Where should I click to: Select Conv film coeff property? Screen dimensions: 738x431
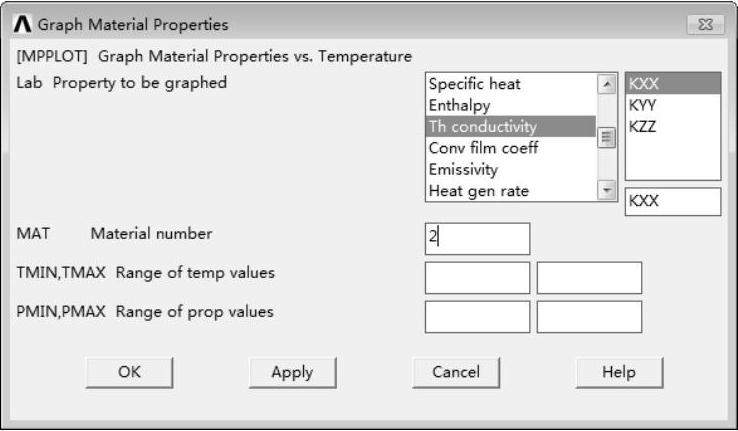click(483, 148)
